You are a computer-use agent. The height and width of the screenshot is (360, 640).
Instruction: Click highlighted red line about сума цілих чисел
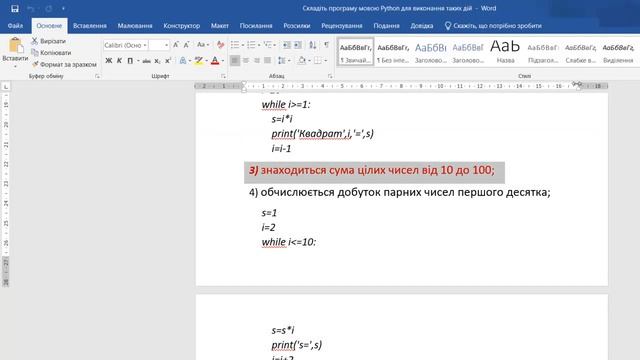pyautogui.click(x=372, y=170)
